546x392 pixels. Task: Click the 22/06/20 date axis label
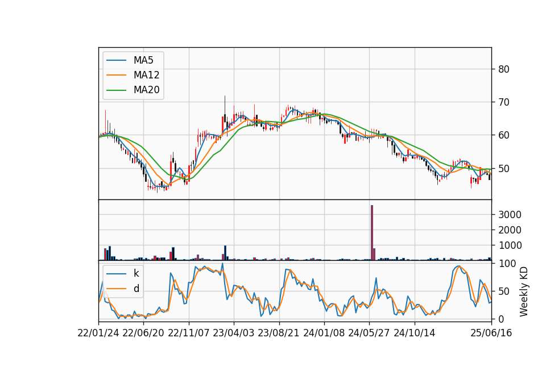[143, 333]
